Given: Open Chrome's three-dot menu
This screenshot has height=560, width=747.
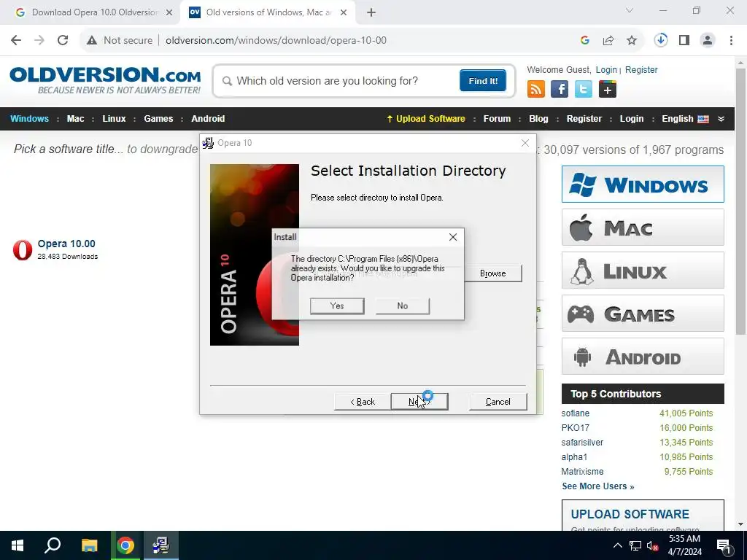Looking at the screenshot, I should click(x=731, y=41).
